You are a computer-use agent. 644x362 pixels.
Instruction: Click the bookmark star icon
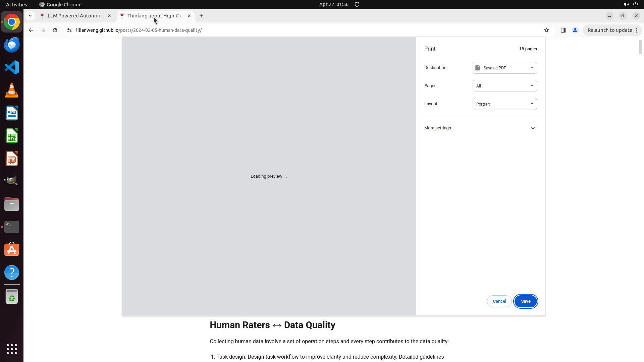pos(546,30)
